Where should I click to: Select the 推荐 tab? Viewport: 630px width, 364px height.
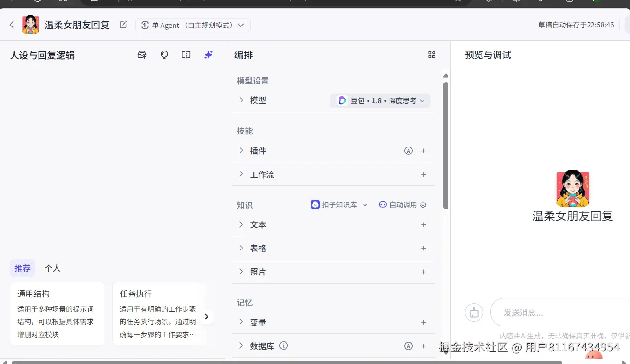pyautogui.click(x=22, y=268)
